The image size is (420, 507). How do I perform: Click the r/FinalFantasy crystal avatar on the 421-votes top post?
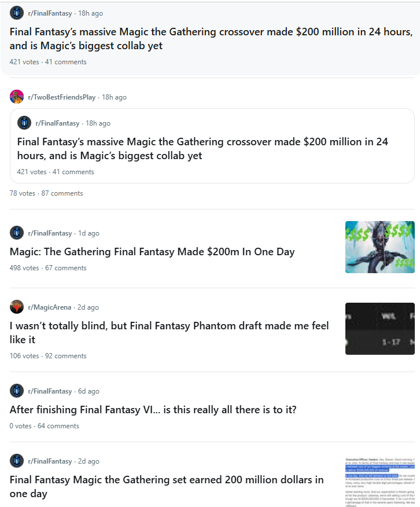pos(17,13)
